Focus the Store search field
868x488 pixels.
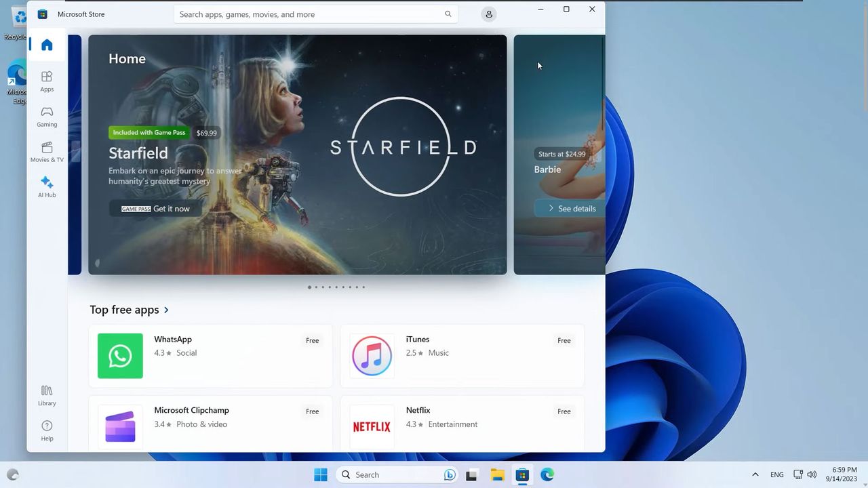click(x=316, y=14)
